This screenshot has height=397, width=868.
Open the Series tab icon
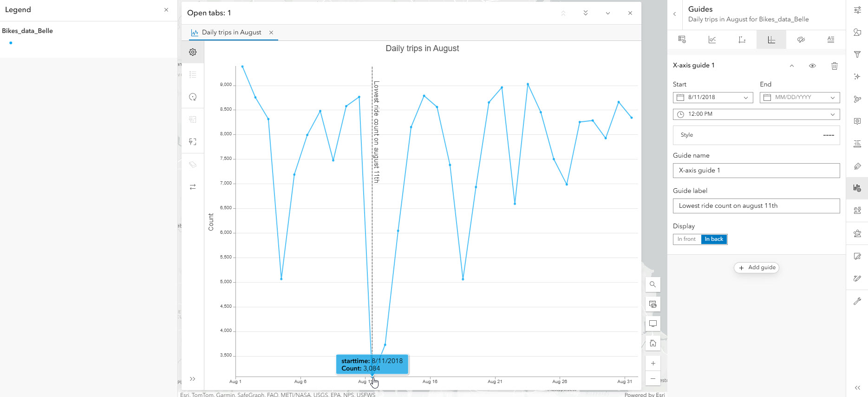pos(712,40)
